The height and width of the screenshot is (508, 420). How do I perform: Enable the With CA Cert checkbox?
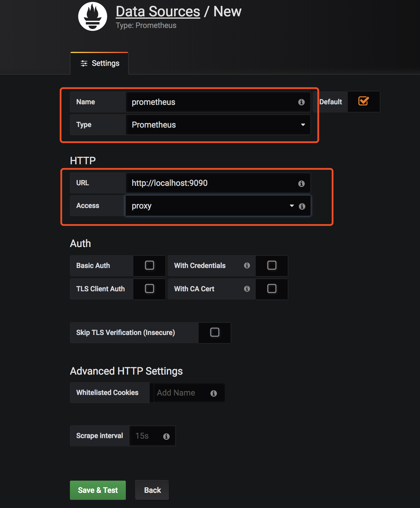tap(272, 289)
